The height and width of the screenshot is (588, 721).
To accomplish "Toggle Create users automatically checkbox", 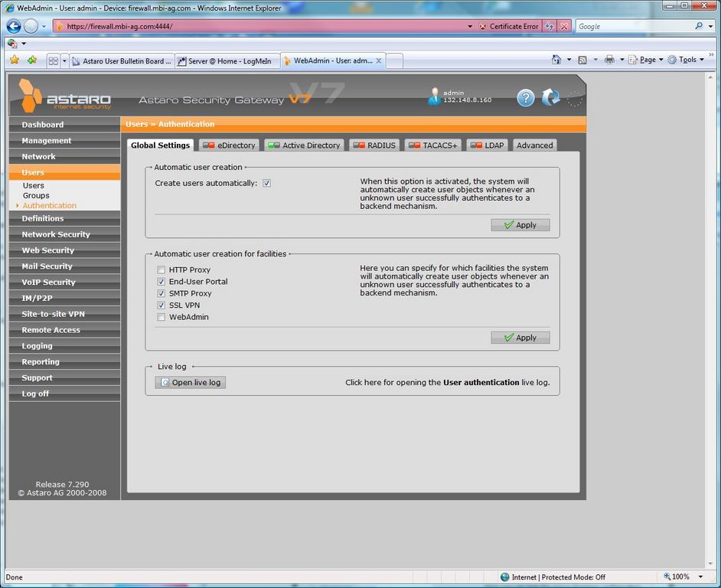I will point(266,183).
